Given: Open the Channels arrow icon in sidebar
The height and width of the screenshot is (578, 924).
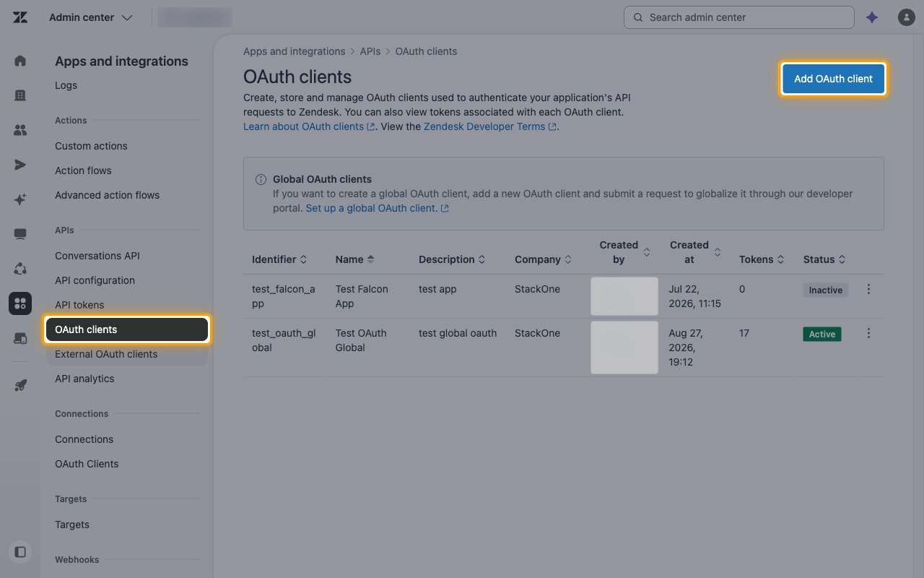Looking at the screenshot, I should [x=20, y=165].
